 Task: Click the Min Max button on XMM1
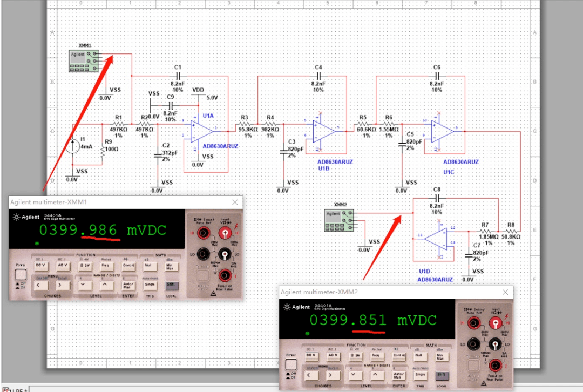point(171,266)
